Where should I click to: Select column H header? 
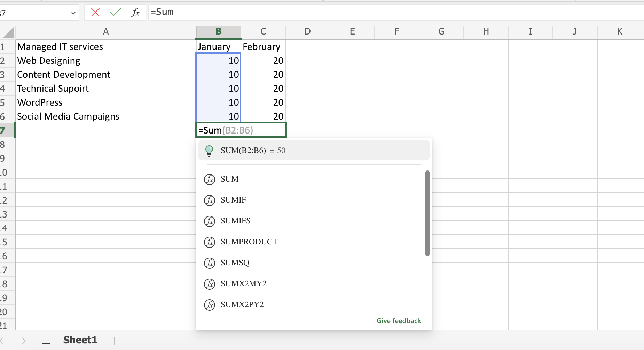coord(486,32)
